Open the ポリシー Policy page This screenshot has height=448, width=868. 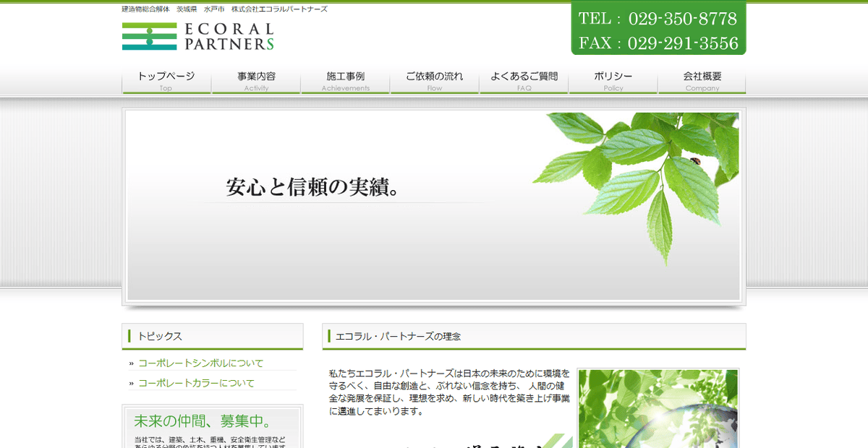613,79
